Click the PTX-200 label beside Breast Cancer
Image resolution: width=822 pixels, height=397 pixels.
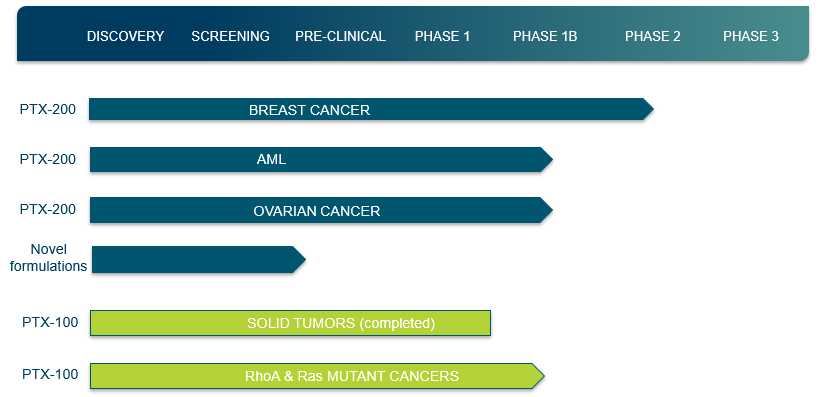48,110
